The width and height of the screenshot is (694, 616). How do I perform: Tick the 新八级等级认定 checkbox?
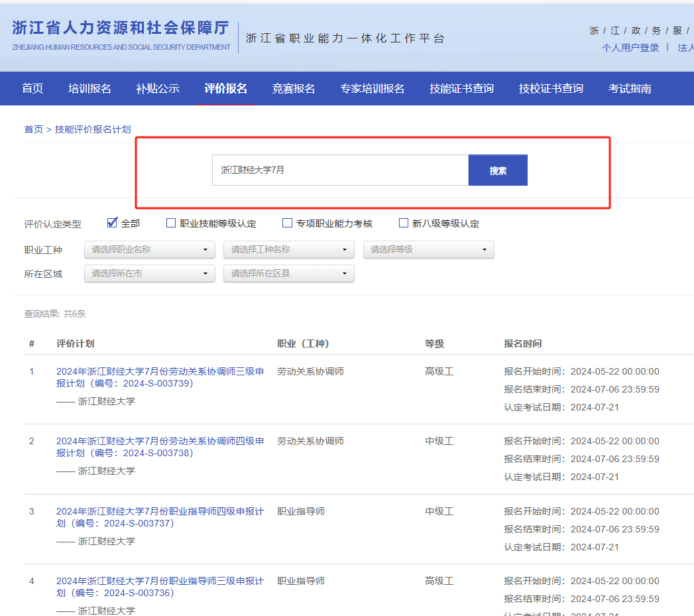(403, 223)
